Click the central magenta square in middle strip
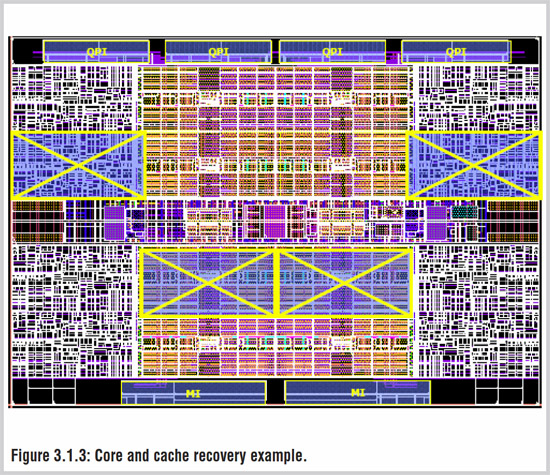Viewport: 550px width, 475px height. click(275, 222)
